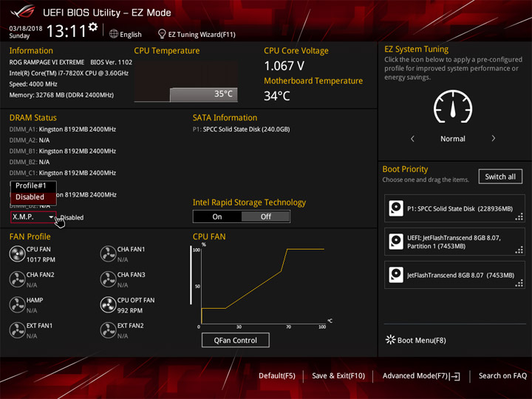Click the 1017 RPM CPU FAN reading
This screenshot has height=399, width=532.
point(41,259)
